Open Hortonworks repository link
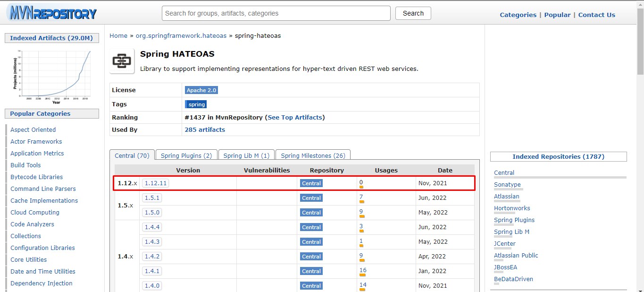Image resolution: width=644 pixels, height=292 pixels. (512, 208)
